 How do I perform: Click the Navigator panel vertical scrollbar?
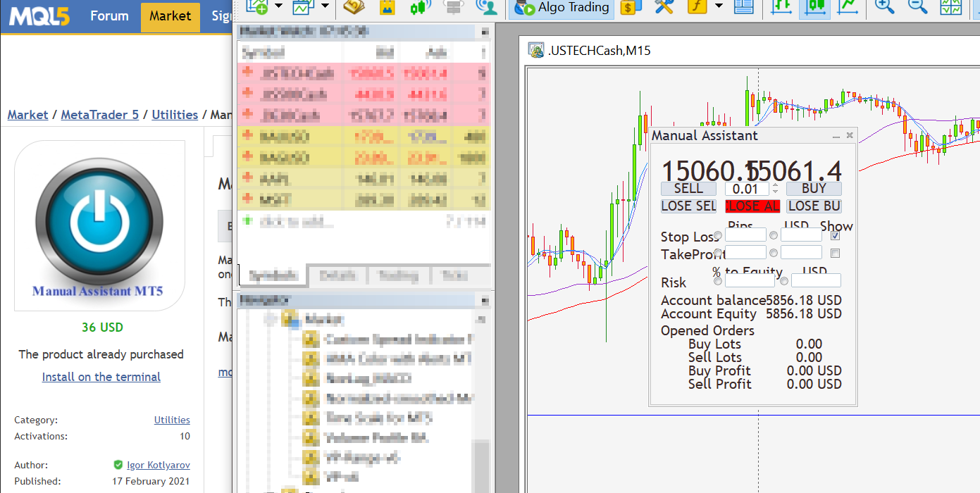point(481,466)
